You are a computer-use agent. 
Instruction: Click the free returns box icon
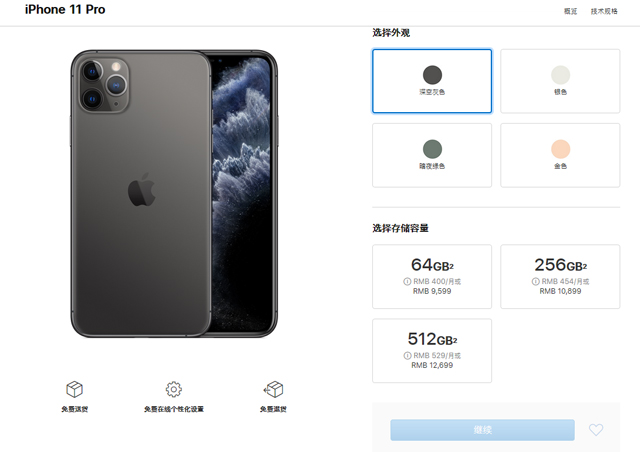coord(273,389)
